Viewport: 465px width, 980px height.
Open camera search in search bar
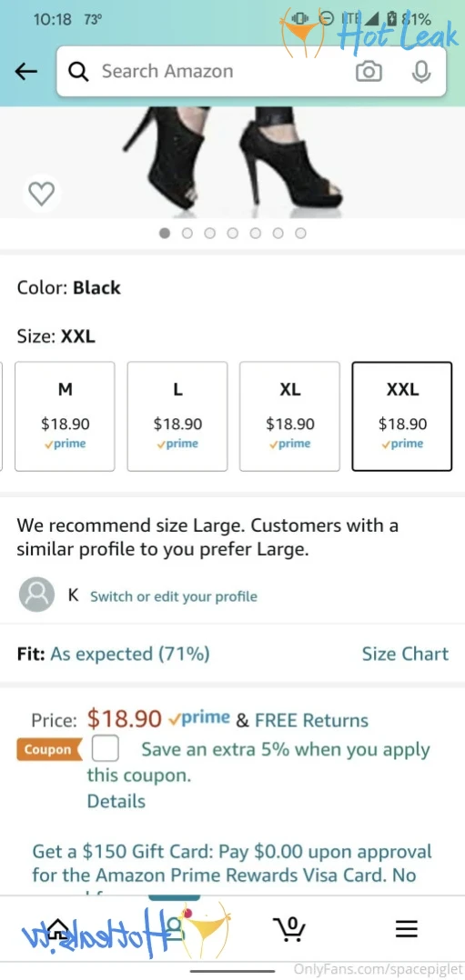(x=369, y=72)
